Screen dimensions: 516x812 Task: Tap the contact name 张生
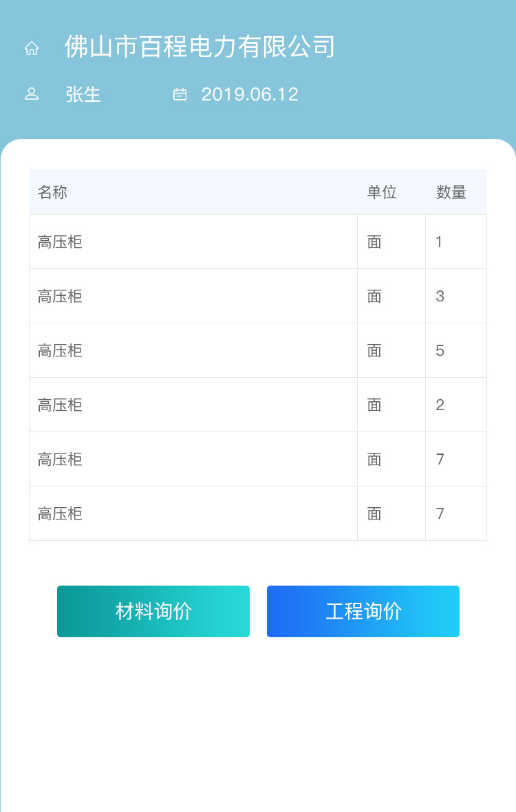pos(83,94)
